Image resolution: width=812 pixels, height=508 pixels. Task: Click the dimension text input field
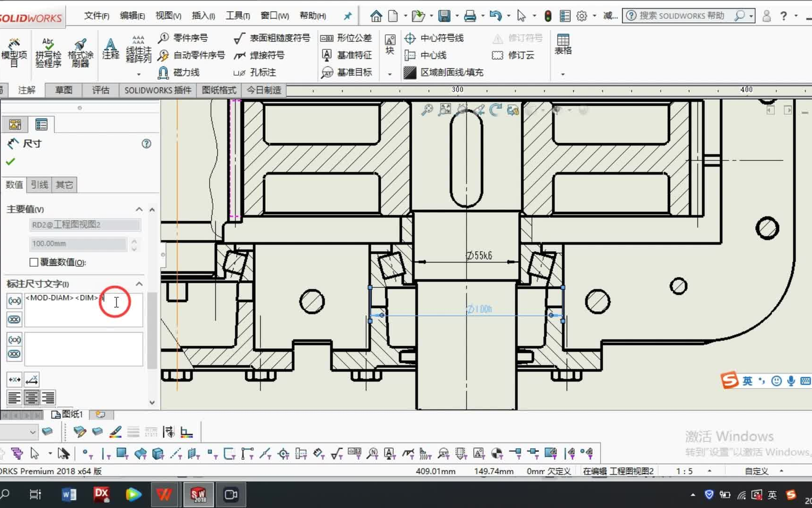tap(84, 310)
